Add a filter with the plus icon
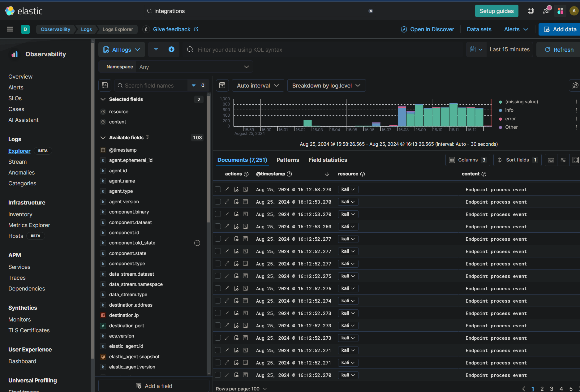 (171, 50)
